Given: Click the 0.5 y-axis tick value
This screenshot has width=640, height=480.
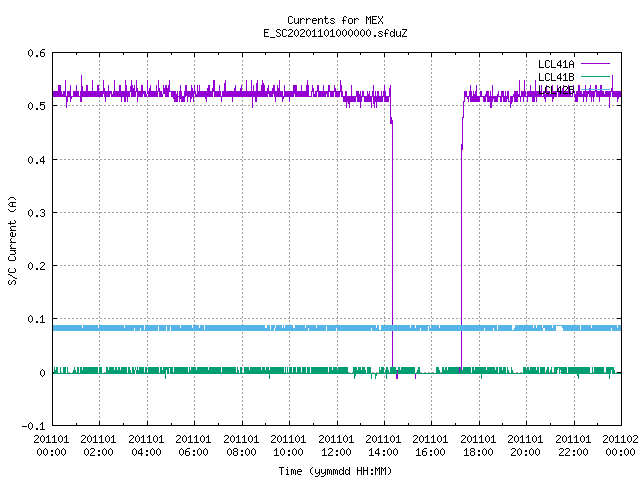Looking at the screenshot, I should [36, 106].
